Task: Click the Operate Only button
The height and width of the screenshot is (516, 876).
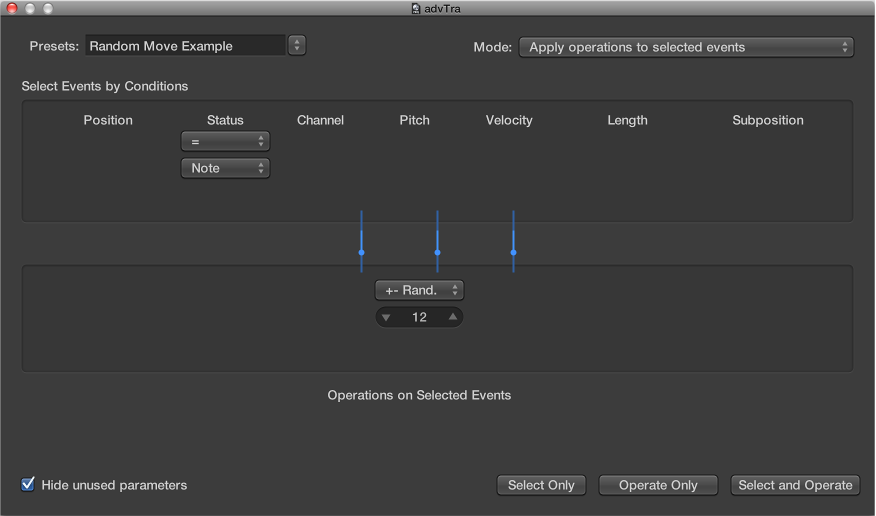Action: 658,485
